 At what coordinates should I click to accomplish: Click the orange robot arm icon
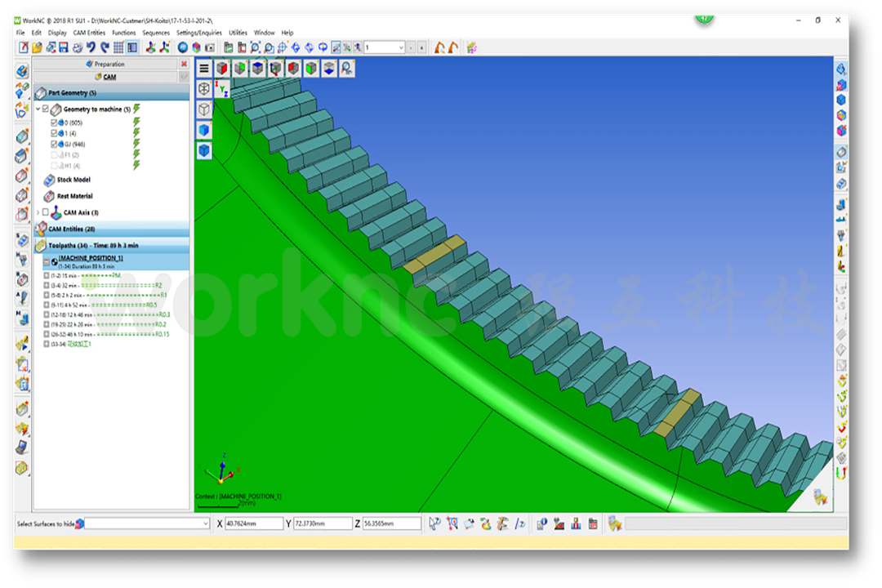tap(439, 48)
